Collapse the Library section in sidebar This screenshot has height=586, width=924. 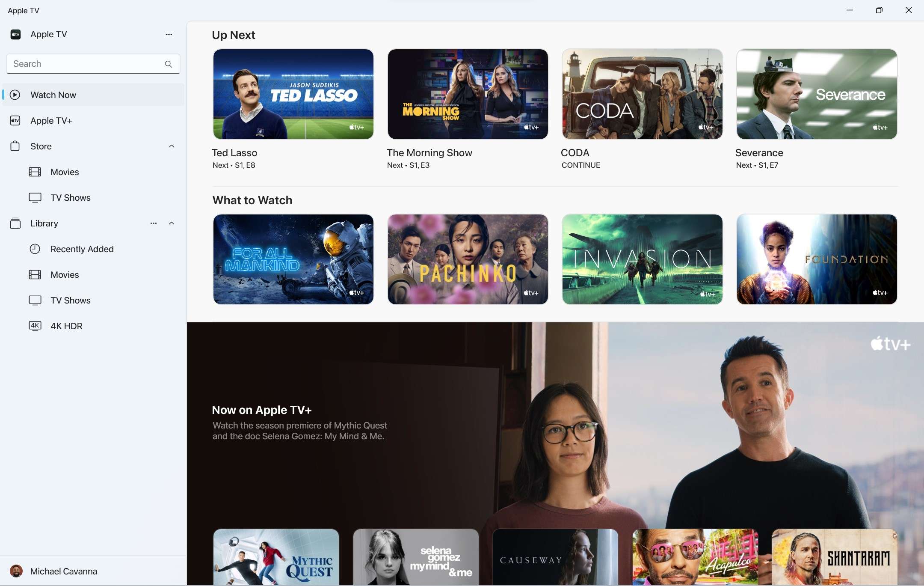[172, 223]
